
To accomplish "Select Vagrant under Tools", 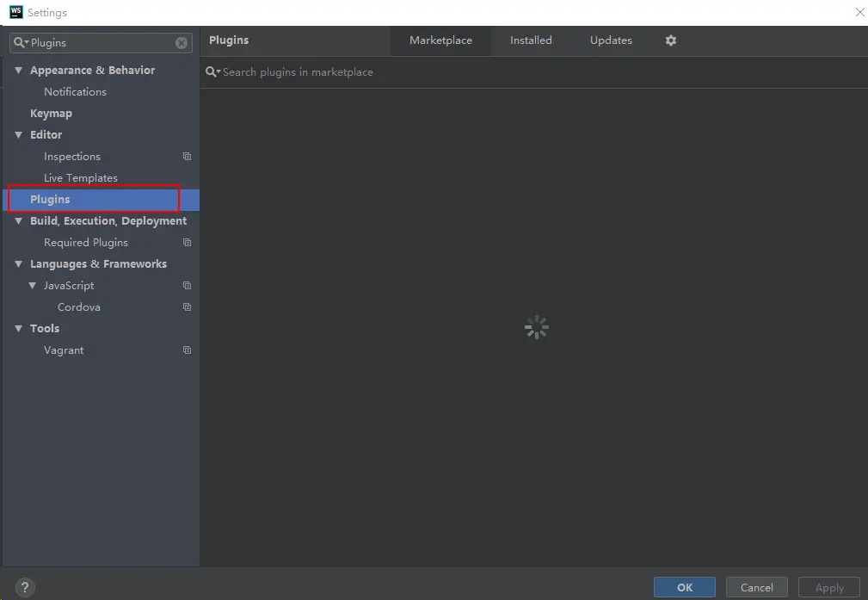I will (x=64, y=350).
